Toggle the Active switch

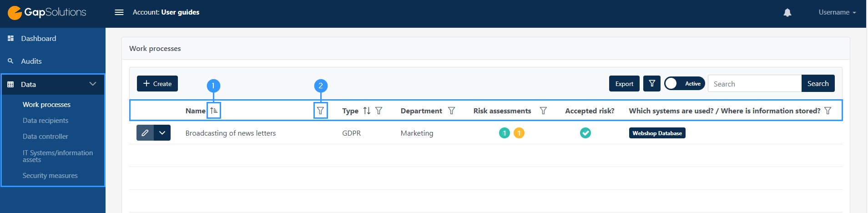pyautogui.click(x=685, y=84)
